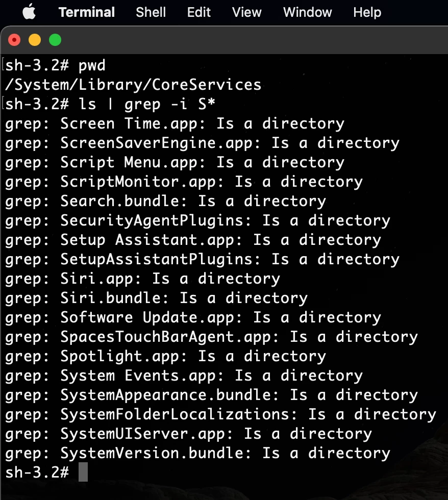The width and height of the screenshot is (448, 500).
Task: Click the 'Siri.bundle' output line
Action: pos(157,298)
